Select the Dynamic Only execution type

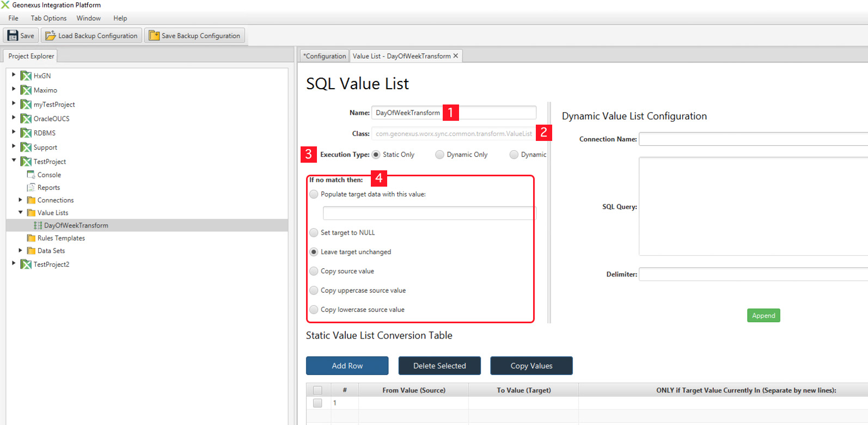[x=439, y=155]
